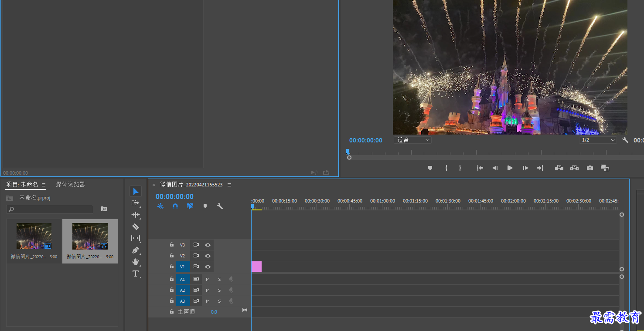Viewport: 644px width, 331px height.
Task: Click Mark In button
Action: click(x=446, y=168)
